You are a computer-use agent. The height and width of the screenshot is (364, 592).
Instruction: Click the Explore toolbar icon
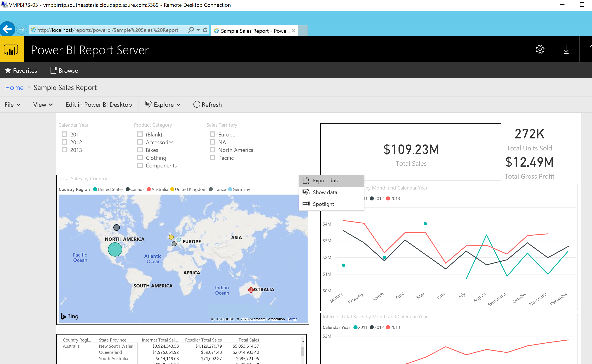pyautogui.click(x=149, y=104)
